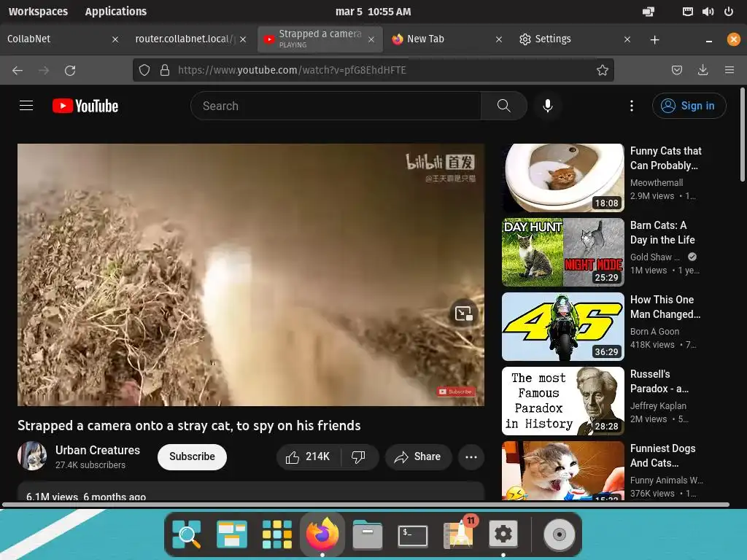Reload the page

click(70, 71)
